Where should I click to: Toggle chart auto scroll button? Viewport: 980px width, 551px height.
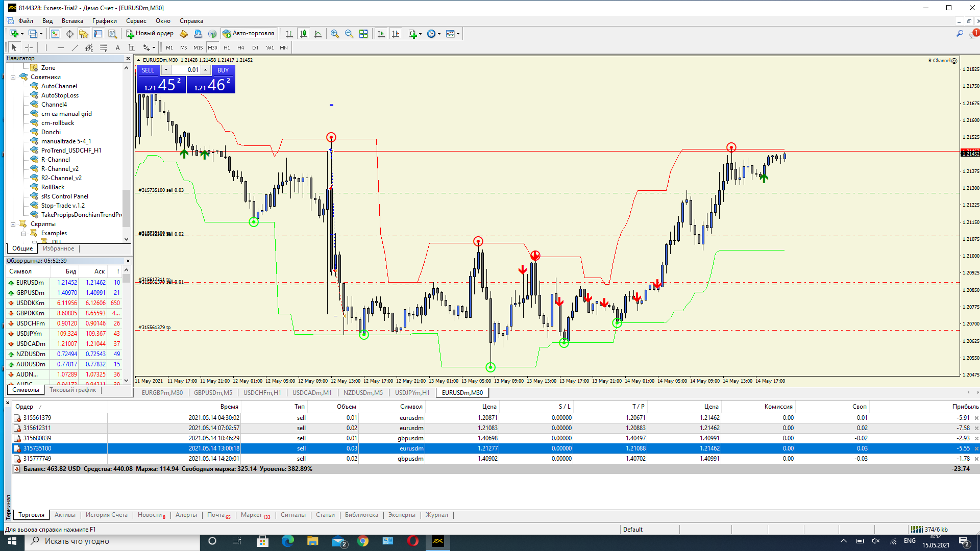pos(381,34)
